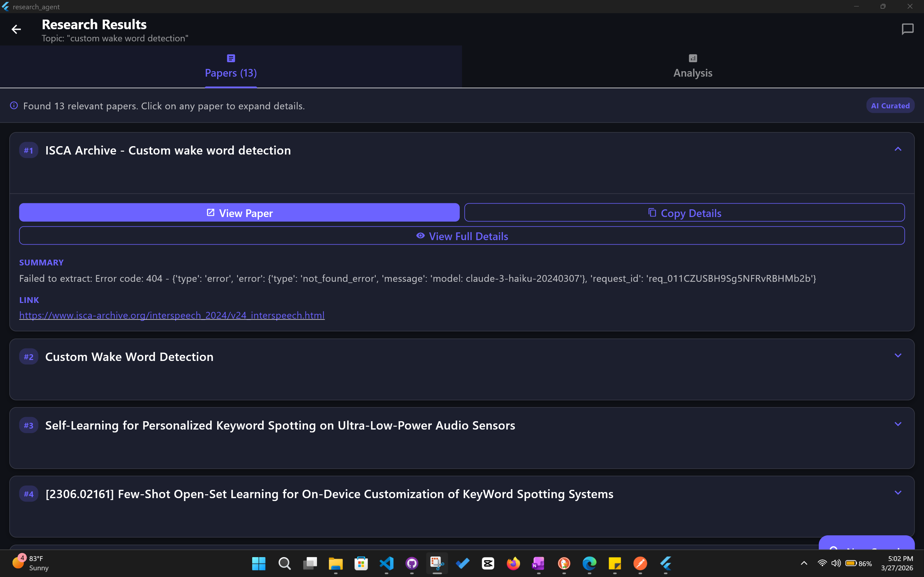The width and height of the screenshot is (924, 577).
Task: Click the #1 rank badge
Action: pos(29,150)
